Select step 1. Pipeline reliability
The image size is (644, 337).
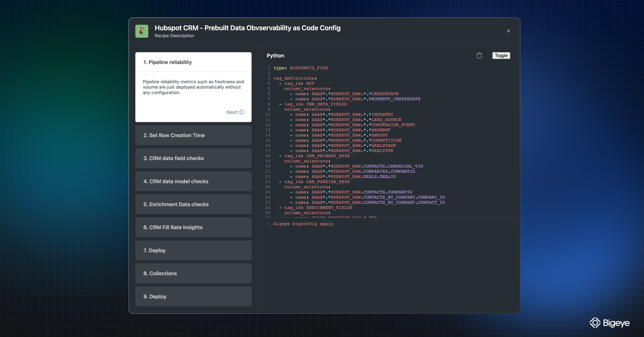point(193,62)
